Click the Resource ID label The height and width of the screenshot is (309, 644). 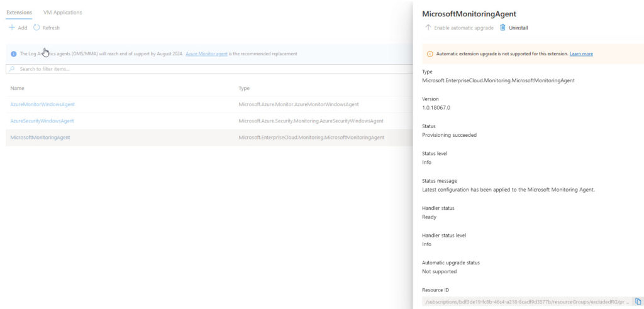coord(435,290)
